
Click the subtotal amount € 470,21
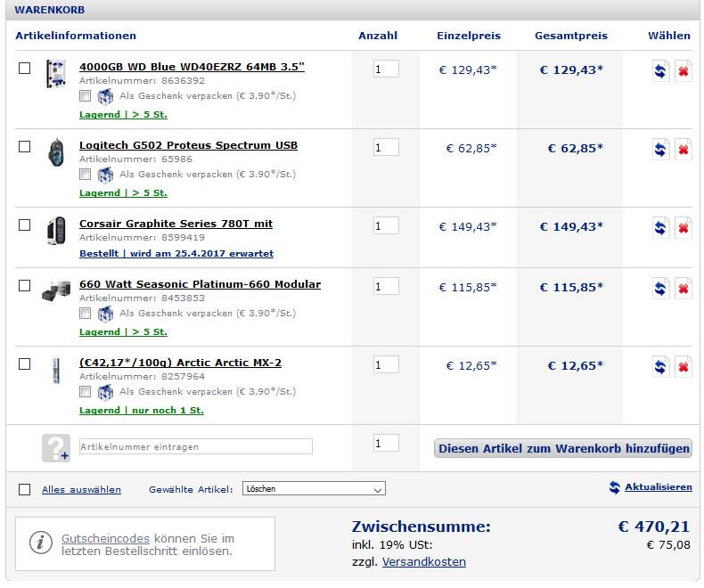click(654, 527)
